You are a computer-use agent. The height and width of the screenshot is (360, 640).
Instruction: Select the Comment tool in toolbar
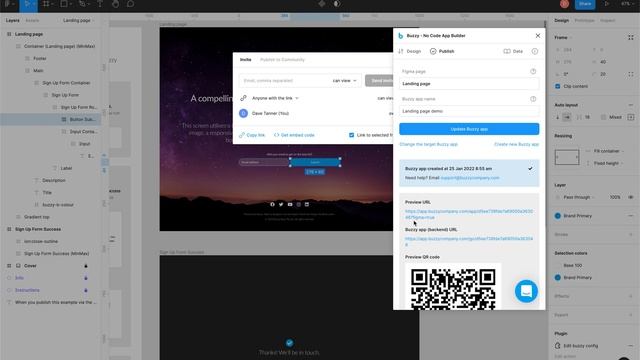point(131,4)
